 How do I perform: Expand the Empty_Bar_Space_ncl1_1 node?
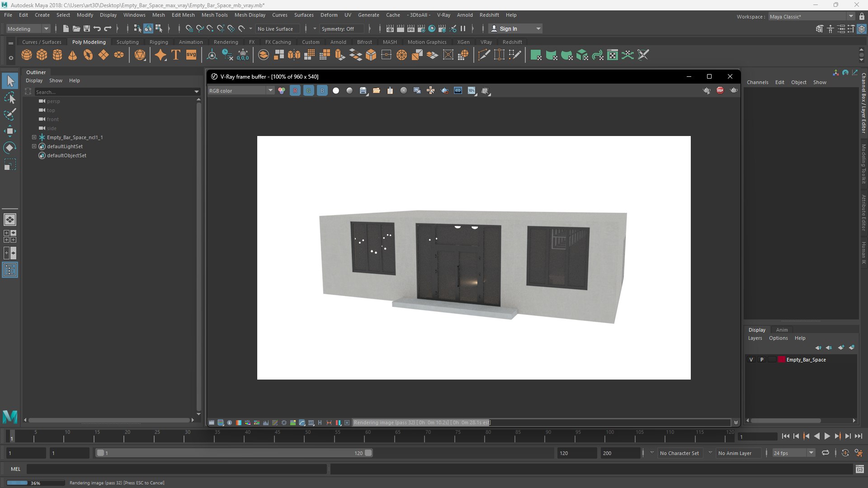pyautogui.click(x=34, y=137)
